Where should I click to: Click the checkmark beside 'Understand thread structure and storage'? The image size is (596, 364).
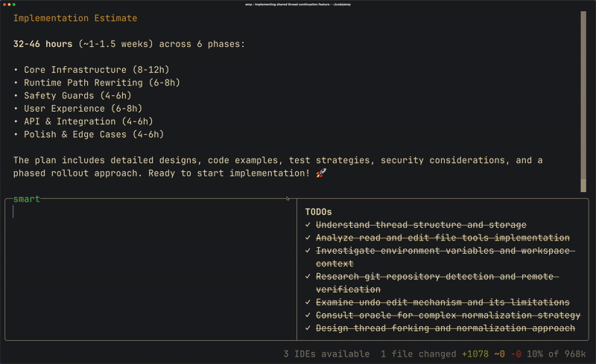(x=308, y=225)
